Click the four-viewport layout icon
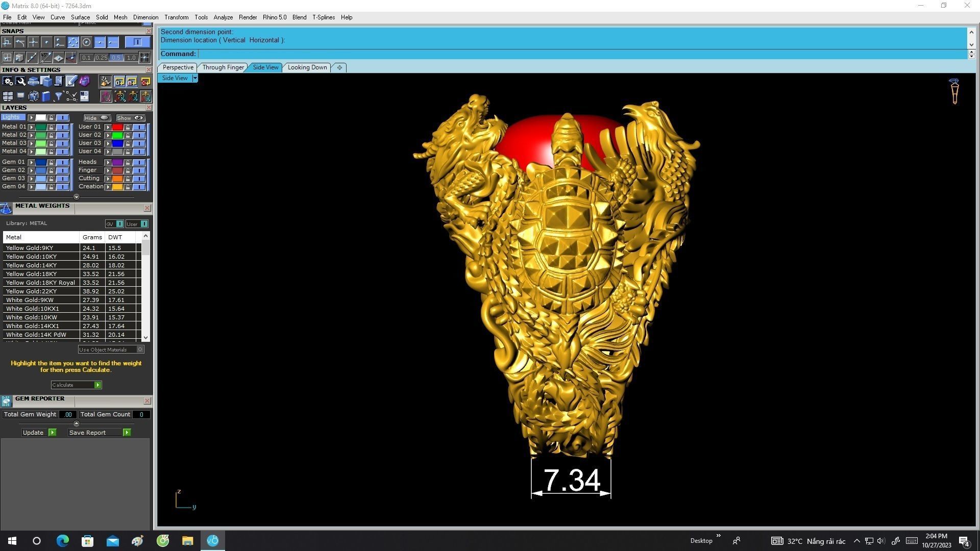The width and height of the screenshot is (980, 551). coord(8,96)
